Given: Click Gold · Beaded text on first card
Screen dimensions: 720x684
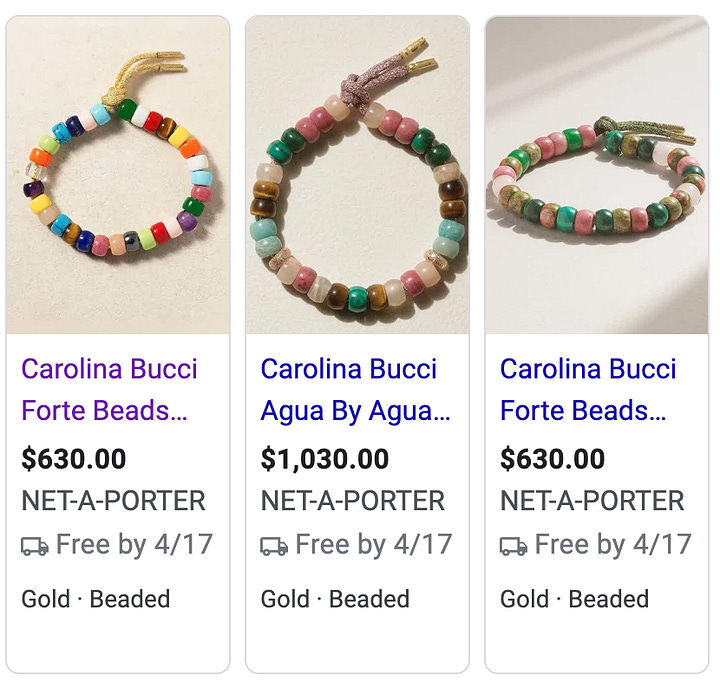Looking at the screenshot, I should [96, 599].
